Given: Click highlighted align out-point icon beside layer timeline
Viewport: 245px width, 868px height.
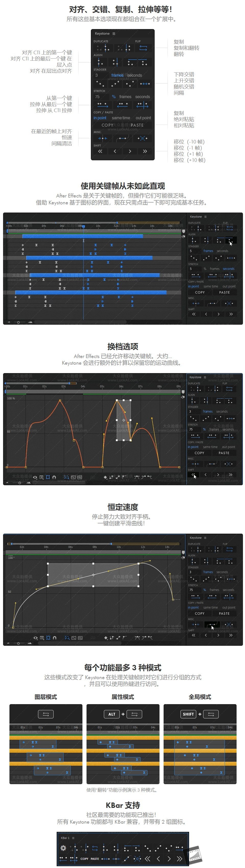Looking at the screenshot, I should click(x=231, y=240).
